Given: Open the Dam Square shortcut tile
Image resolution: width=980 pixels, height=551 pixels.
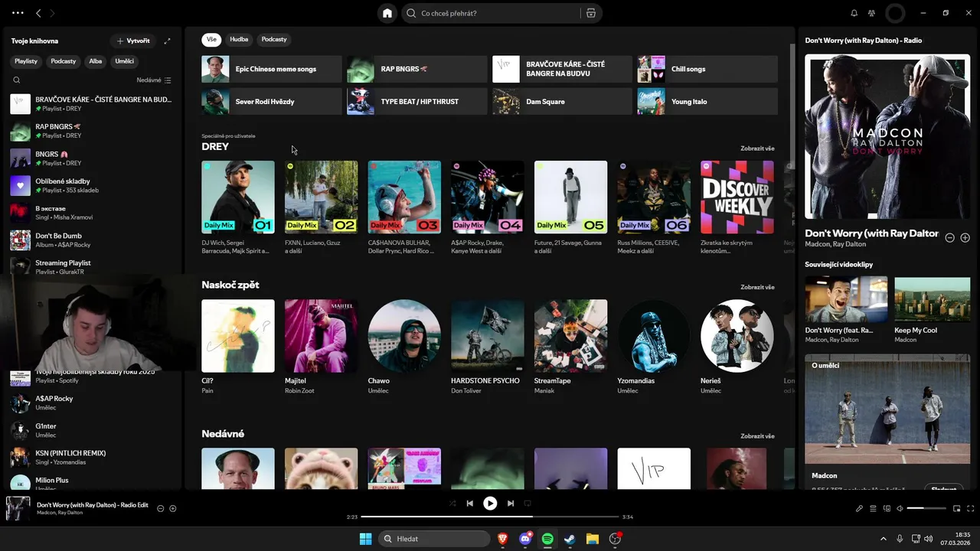Looking at the screenshot, I should click(563, 101).
